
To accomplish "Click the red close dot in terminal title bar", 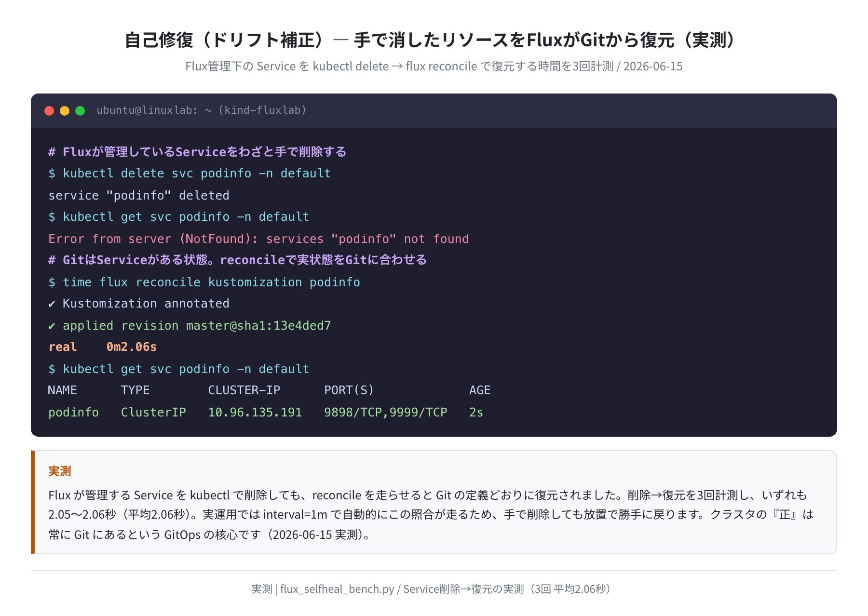I will [49, 111].
